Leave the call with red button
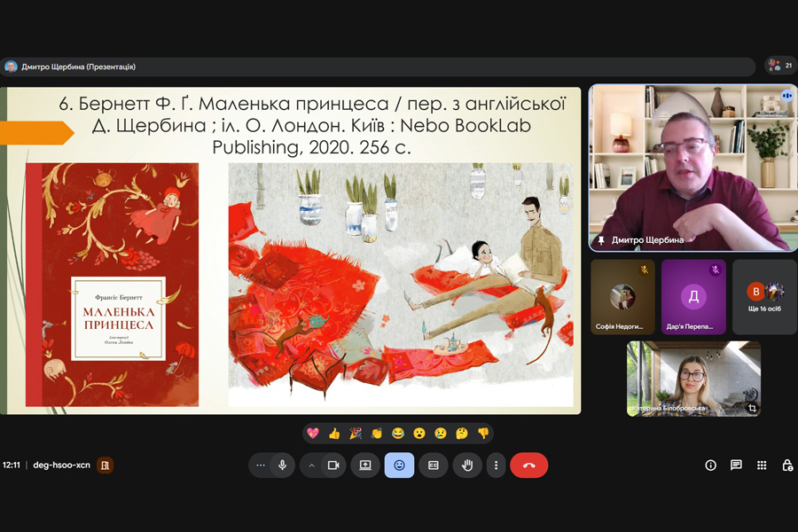798x532 pixels. [x=528, y=465]
